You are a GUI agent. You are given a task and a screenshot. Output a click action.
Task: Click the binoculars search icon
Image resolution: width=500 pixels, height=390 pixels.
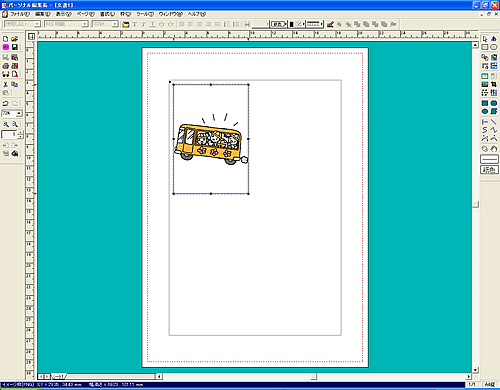point(5,74)
